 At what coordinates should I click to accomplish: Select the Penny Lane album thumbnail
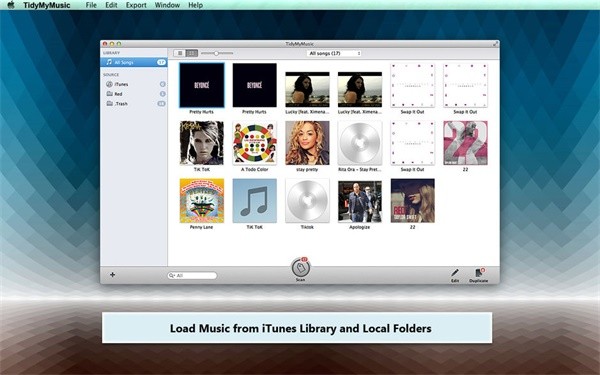(202, 201)
